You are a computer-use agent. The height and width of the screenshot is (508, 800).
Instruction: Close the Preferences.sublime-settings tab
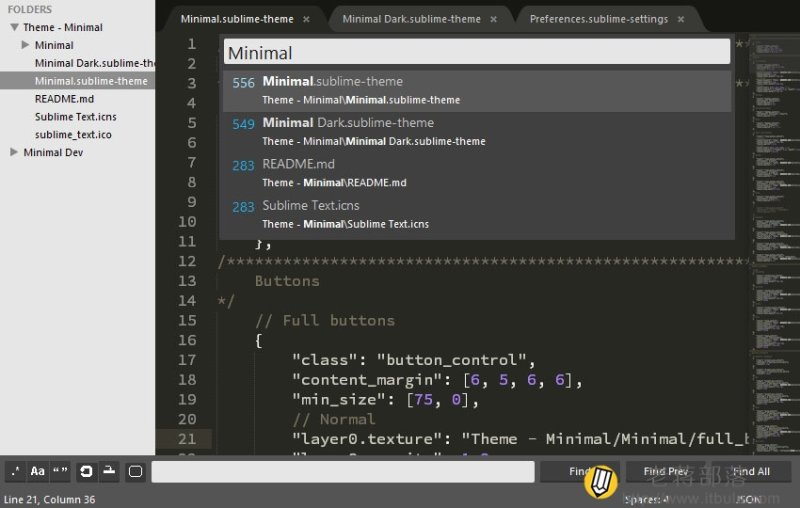681,19
